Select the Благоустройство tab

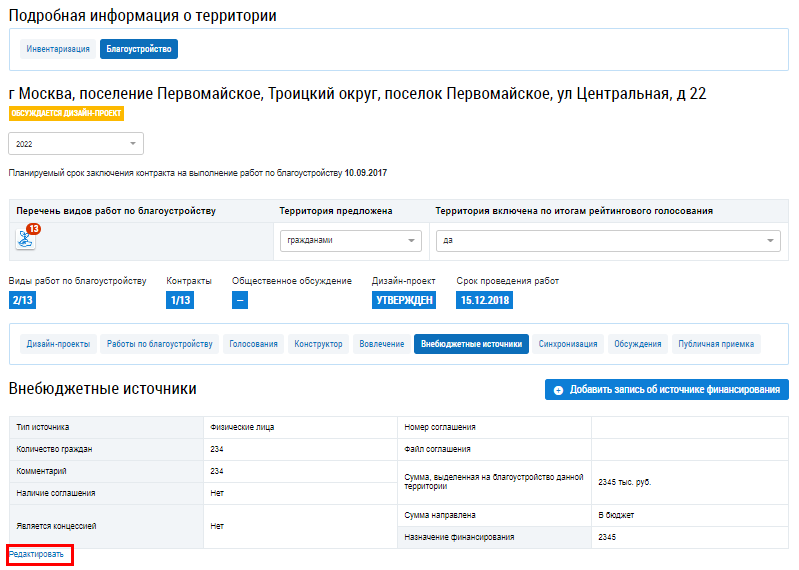[139, 49]
